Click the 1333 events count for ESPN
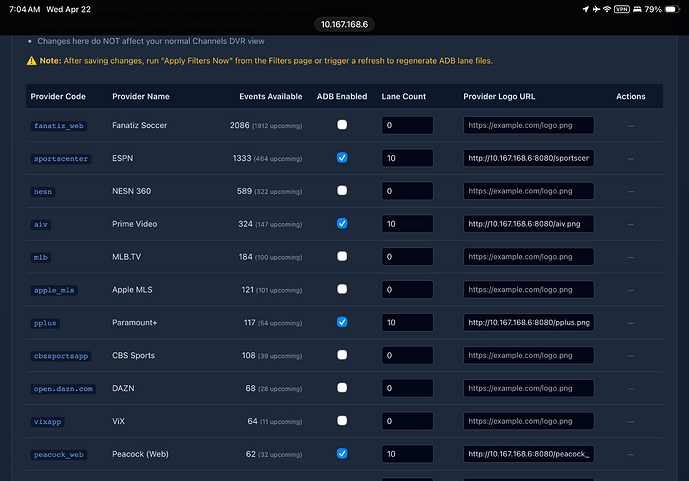The height and width of the screenshot is (481, 689). coord(242,158)
